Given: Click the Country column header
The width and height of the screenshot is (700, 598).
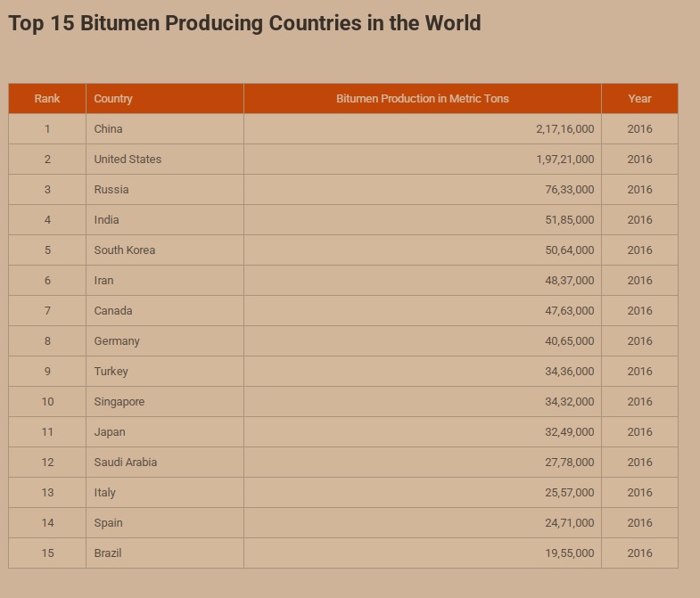Looking at the screenshot, I should click(x=113, y=99).
